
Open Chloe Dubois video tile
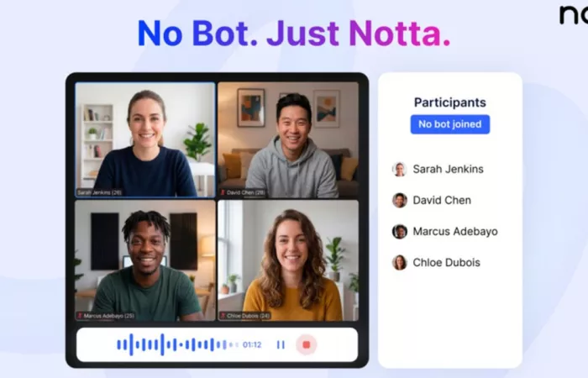point(288,260)
